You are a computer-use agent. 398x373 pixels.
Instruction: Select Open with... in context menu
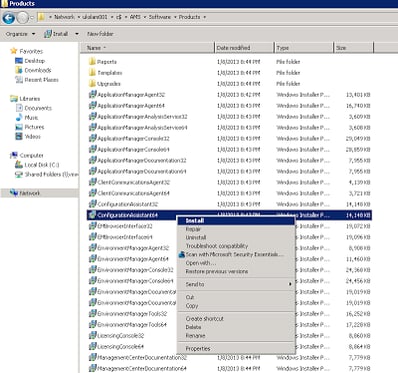coord(236,263)
